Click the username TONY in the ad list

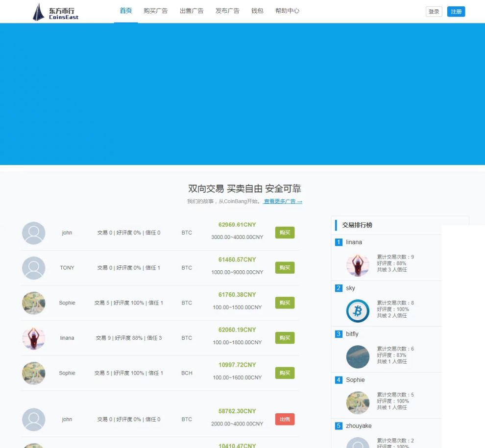(x=67, y=268)
